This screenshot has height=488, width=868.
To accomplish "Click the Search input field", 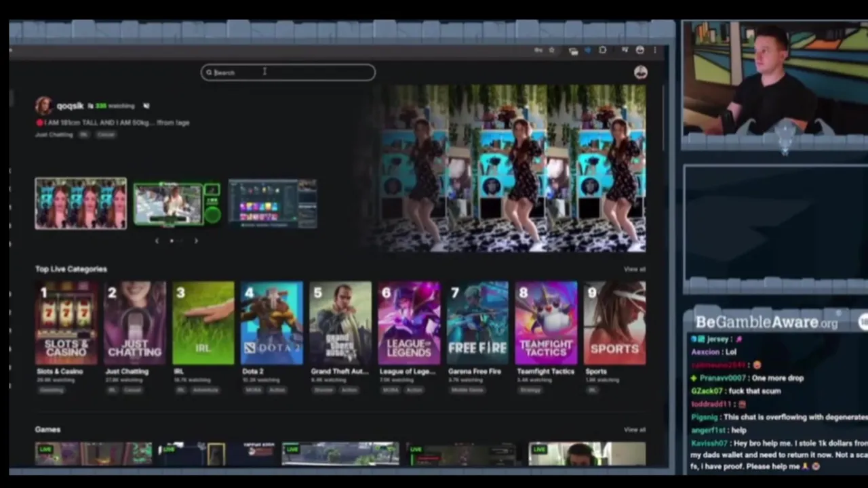I will [x=288, y=73].
